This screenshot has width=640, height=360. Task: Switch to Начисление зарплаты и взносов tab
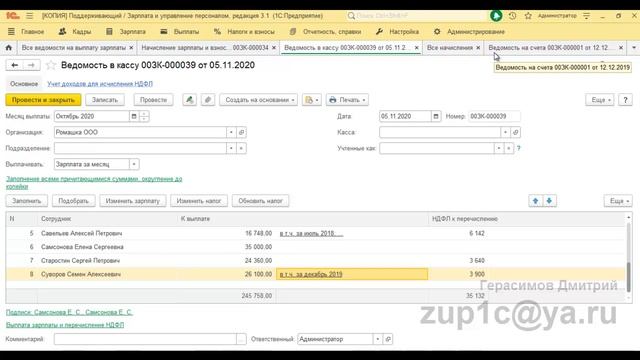pos(204,48)
